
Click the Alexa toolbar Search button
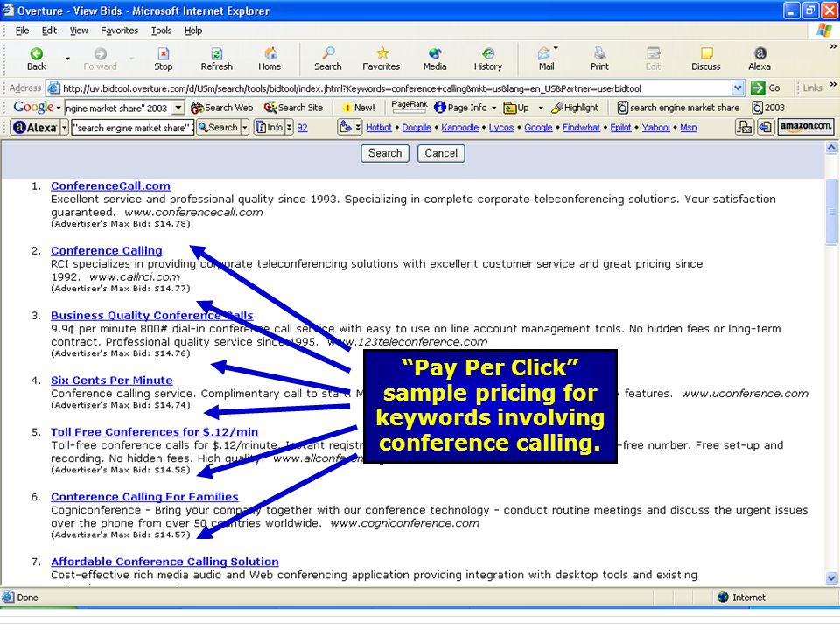[x=218, y=128]
